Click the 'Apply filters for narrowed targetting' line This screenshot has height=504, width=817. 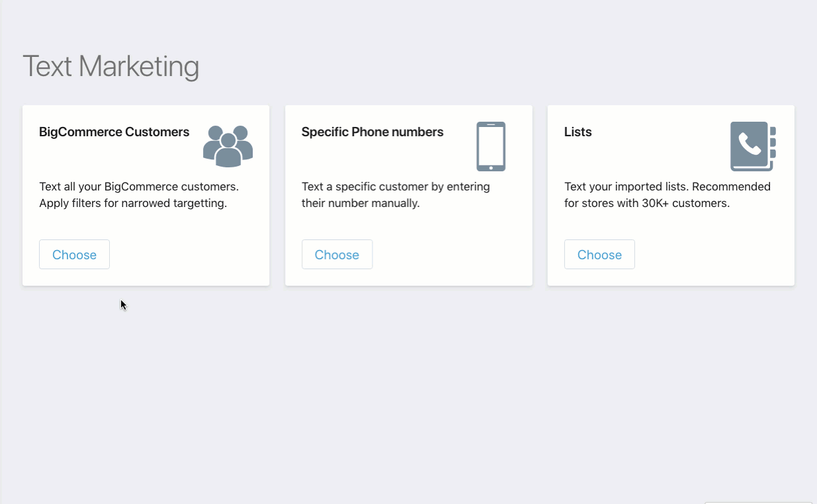tap(133, 203)
